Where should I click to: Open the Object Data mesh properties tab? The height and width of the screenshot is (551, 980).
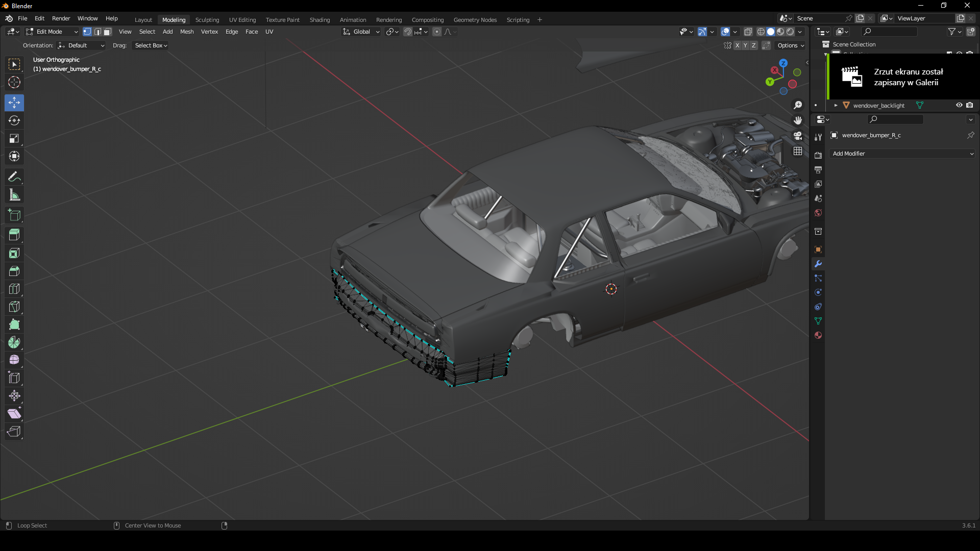pyautogui.click(x=818, y=321)
